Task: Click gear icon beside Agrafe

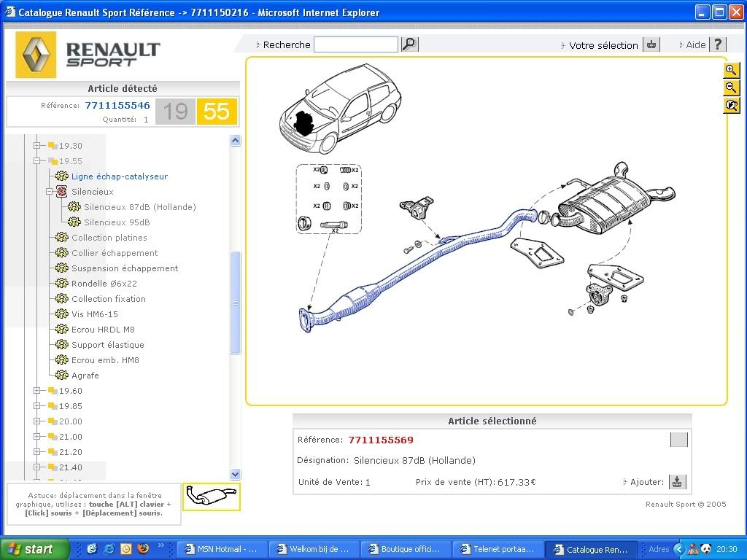Action: coord(61,376)
